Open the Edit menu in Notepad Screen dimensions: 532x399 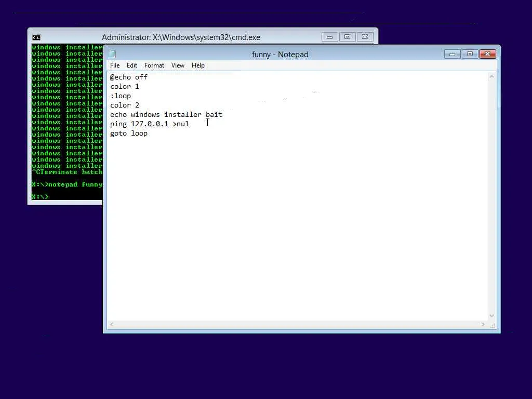tap(131, 65)
